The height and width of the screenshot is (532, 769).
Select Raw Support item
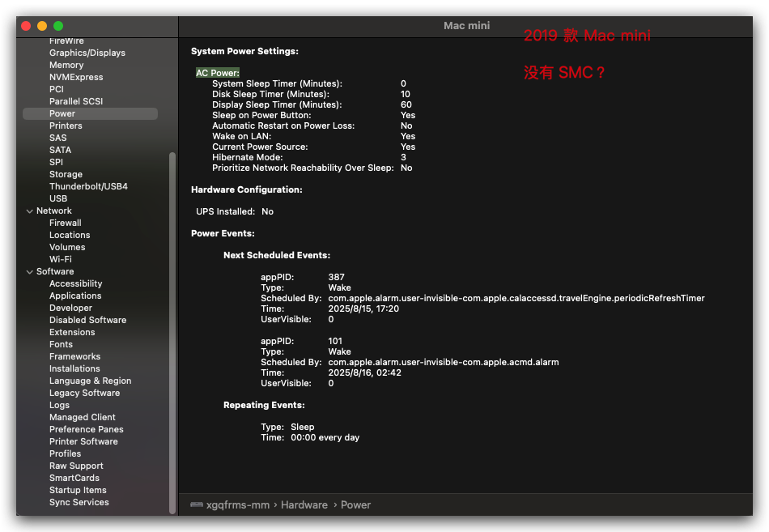pos(76,466)
